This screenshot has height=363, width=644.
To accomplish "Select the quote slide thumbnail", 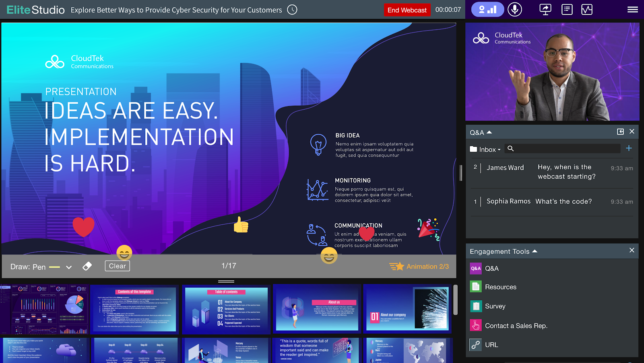I will (x=317, y=350).
